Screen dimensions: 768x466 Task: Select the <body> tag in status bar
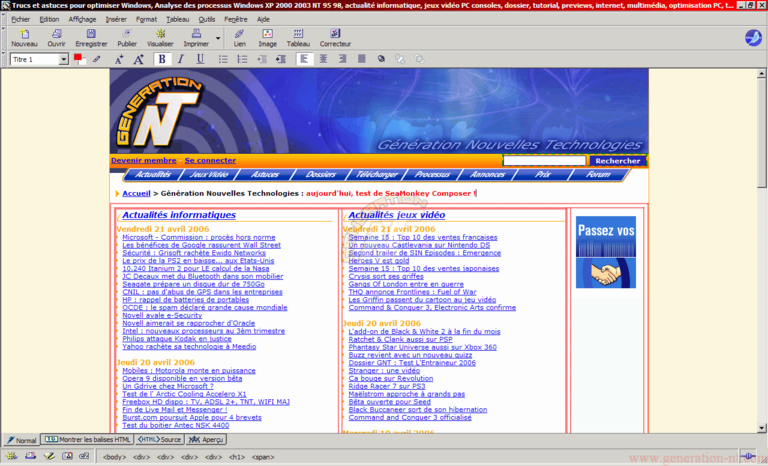click(114, 457)
